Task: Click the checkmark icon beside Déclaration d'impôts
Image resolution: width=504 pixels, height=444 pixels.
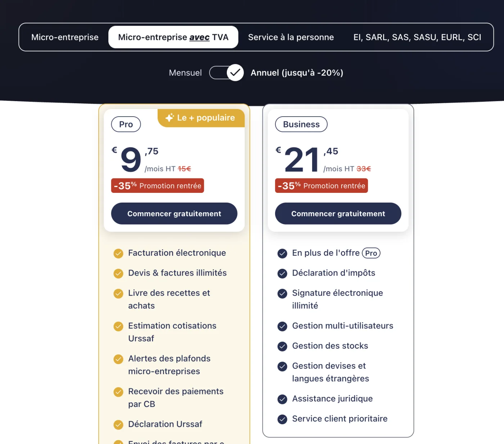Action: point(283,274)
